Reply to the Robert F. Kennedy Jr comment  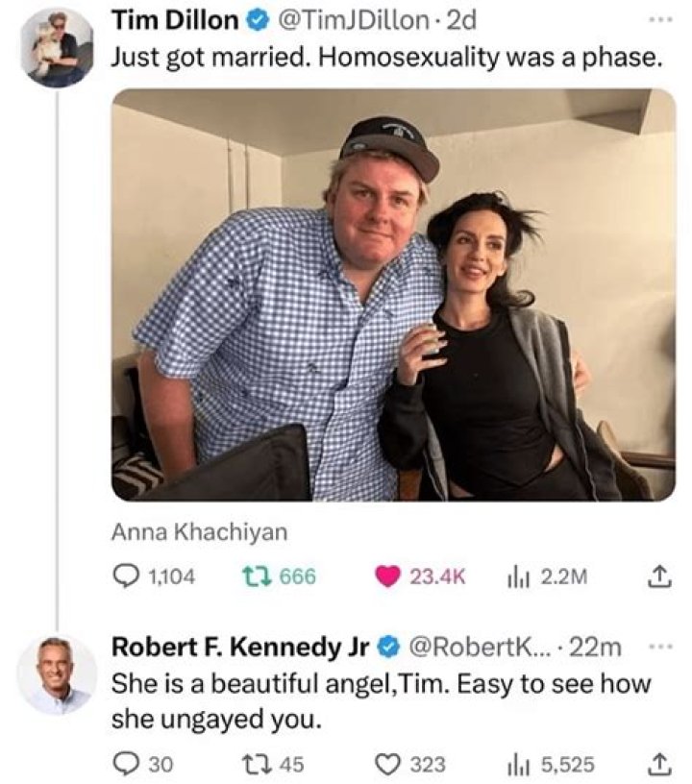128,765
